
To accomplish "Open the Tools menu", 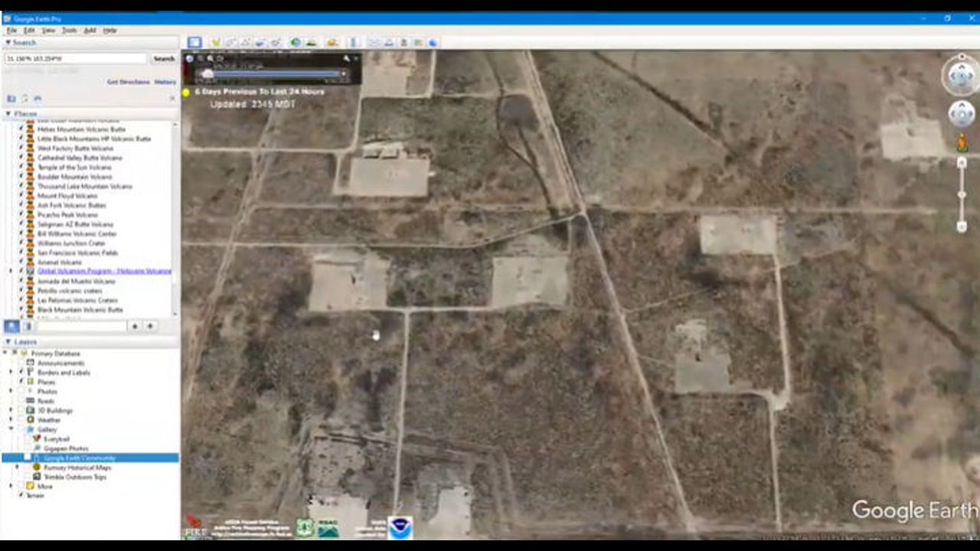I will [69, 31].
